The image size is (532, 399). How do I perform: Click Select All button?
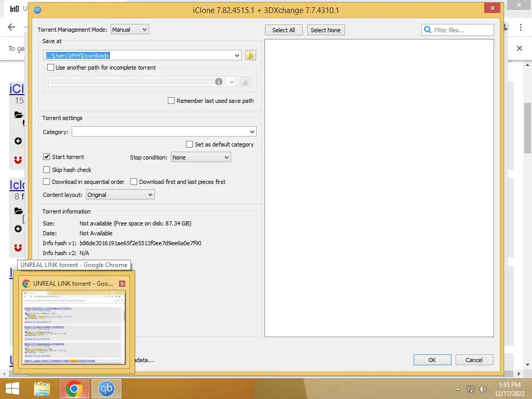pos(284,30)
